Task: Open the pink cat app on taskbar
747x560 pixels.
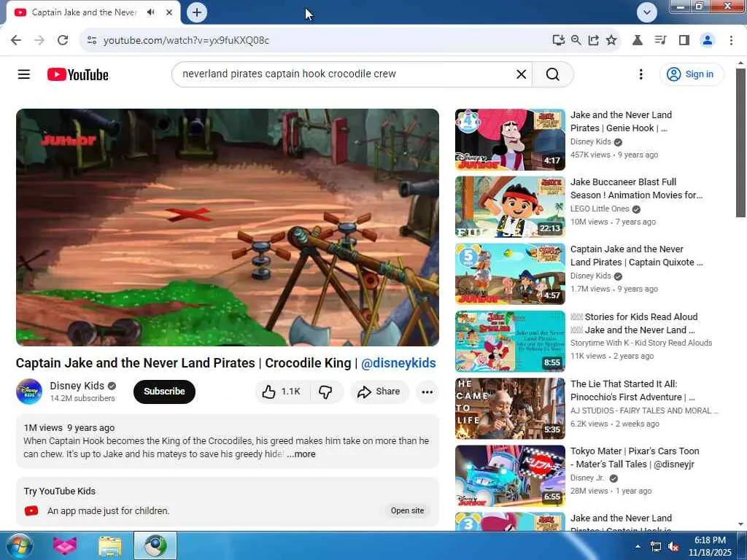Action: tap(64, 545)
